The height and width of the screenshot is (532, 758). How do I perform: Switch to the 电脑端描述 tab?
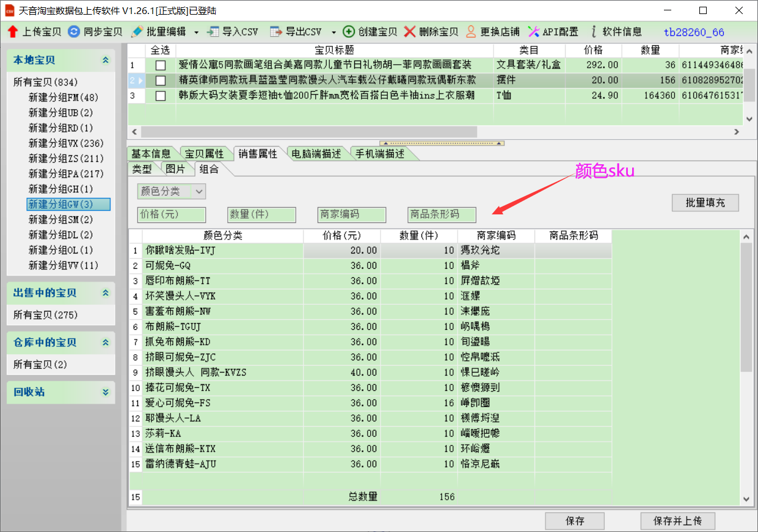pos(316,154)
